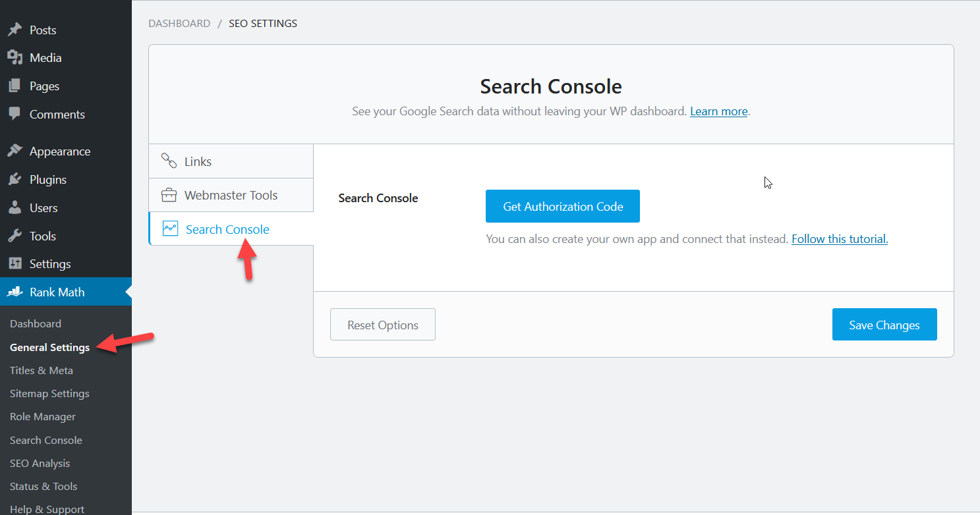Open Role Manager submenu item

[x=43, y=416]
